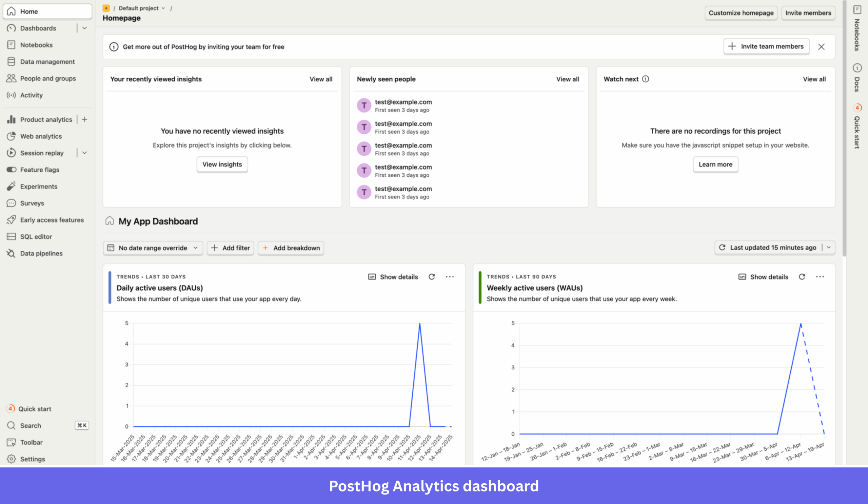Select the Feature flags icon in sidebar
Viewport: 868px width, 504px height.
pyautogui.click(x=12, y=170)
